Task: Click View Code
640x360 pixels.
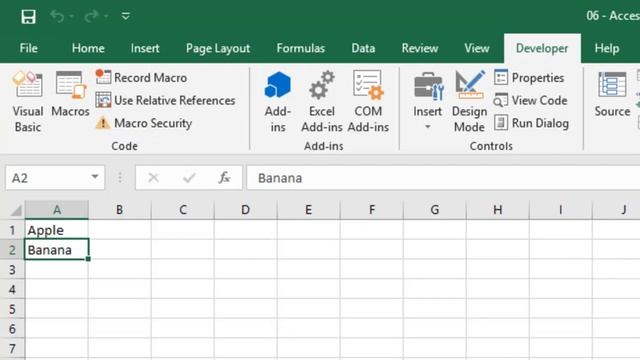Action: point(531,100)
